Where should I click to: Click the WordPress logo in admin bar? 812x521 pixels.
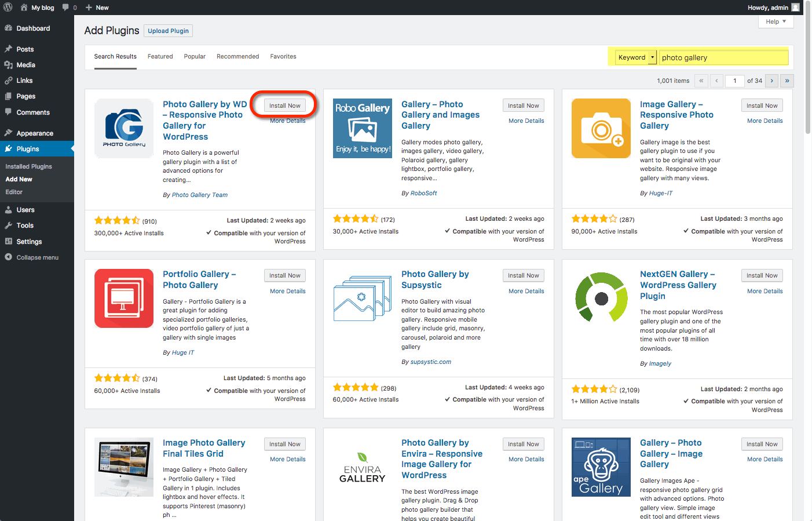pos(8,8)
